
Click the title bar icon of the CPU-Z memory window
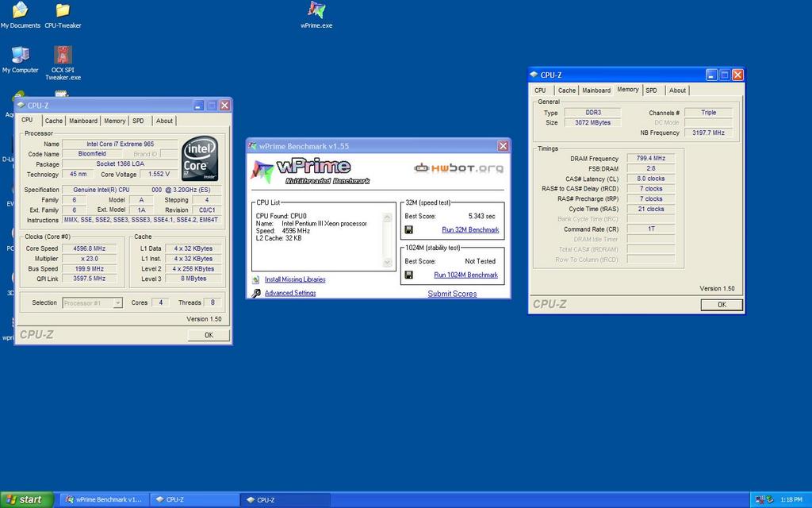pos(534,75)
